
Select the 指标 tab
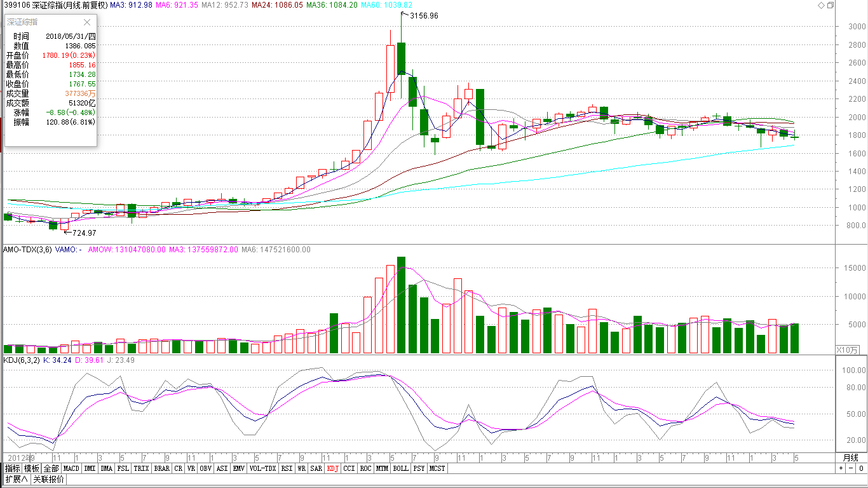click(x=13, y=468)
